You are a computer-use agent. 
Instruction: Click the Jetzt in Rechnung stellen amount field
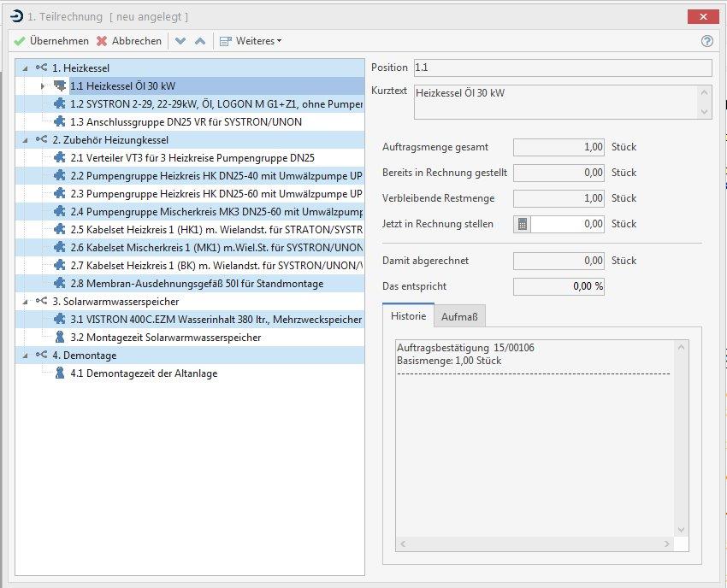(x=567, y=224)
